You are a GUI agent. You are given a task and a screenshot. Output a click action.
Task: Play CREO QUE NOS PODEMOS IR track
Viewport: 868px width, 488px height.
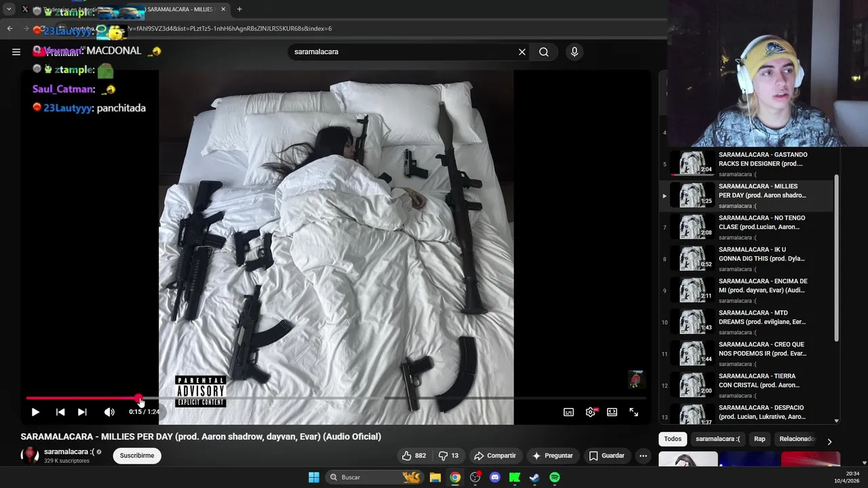(x=746, y=354)
